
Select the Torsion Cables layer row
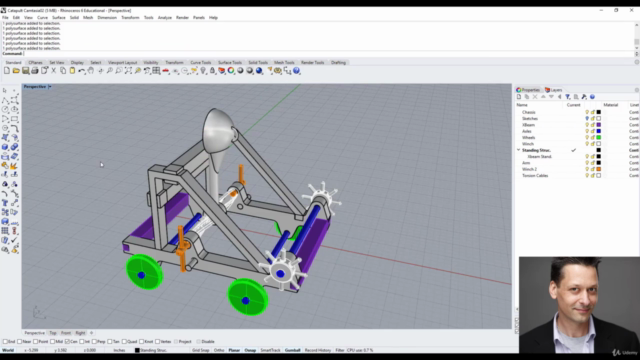[x=577, y=176]
